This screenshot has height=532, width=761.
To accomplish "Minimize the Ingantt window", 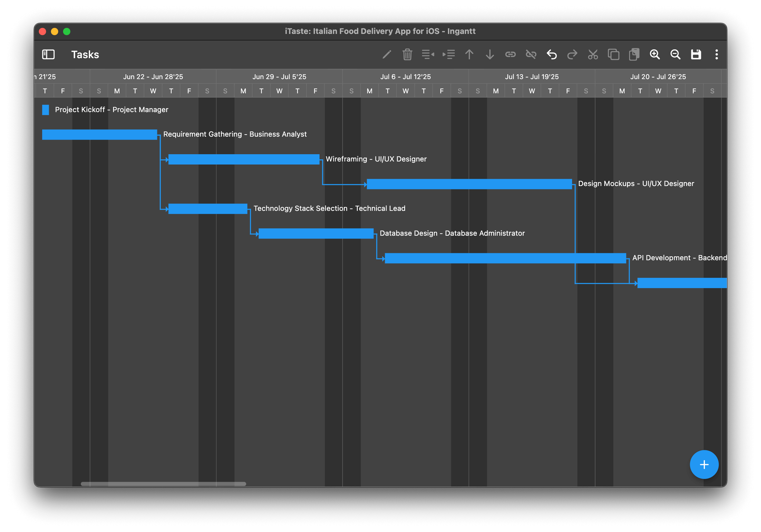I will 55,32.
